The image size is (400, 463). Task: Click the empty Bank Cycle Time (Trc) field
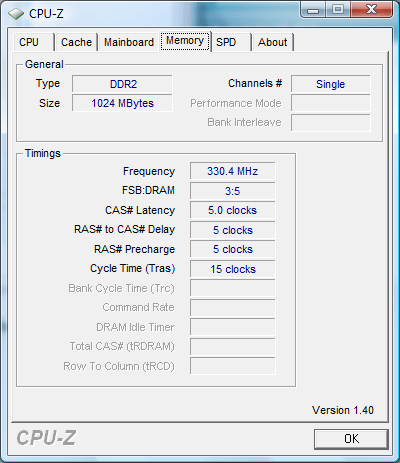[233, 288]
